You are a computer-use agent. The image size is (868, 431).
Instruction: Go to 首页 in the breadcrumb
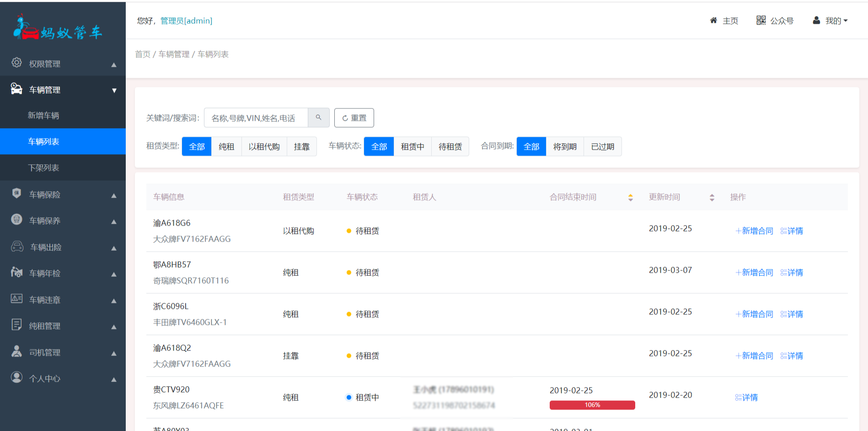(x=143, y=54)
